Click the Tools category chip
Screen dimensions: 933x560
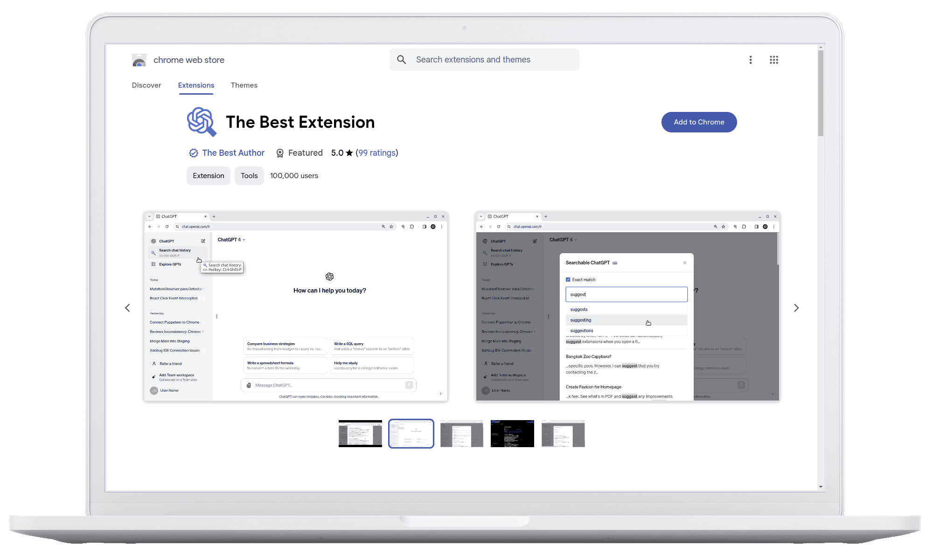coord(249,176)
